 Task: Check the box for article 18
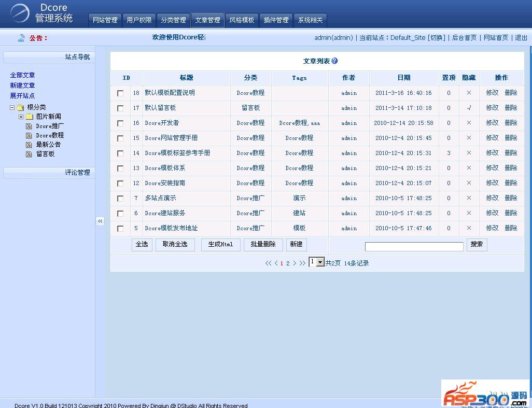pyautogui.click(x=120, y=93)
